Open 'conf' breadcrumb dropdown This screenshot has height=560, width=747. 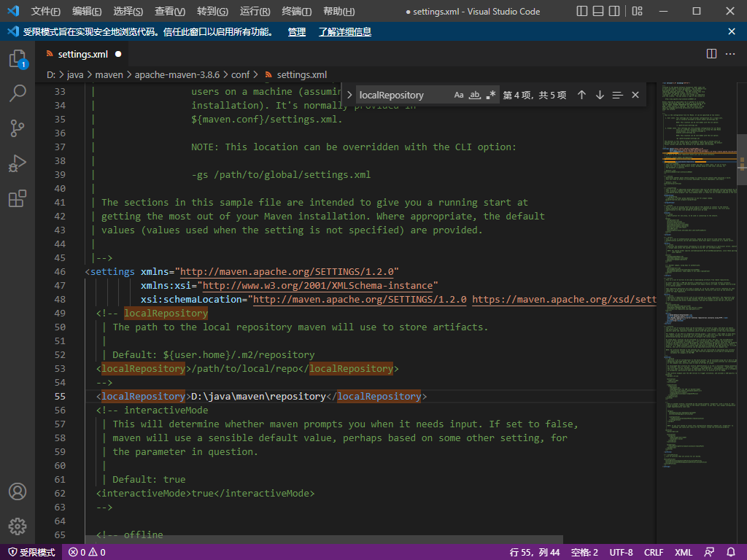[x=240, y=75]
